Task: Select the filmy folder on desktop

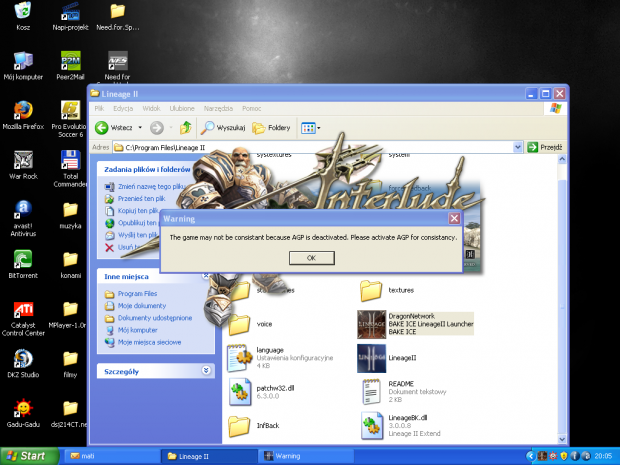Action: point(70,364)
